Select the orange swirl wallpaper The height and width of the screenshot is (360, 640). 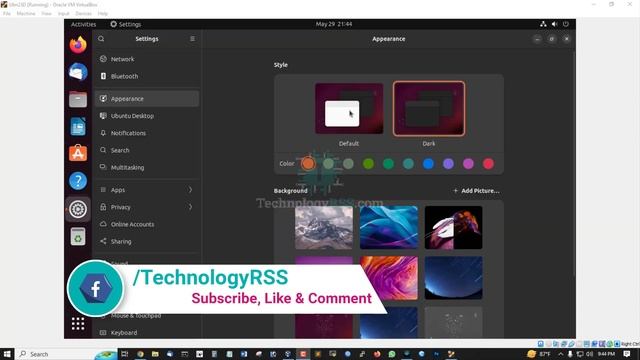tap(389, 278)
